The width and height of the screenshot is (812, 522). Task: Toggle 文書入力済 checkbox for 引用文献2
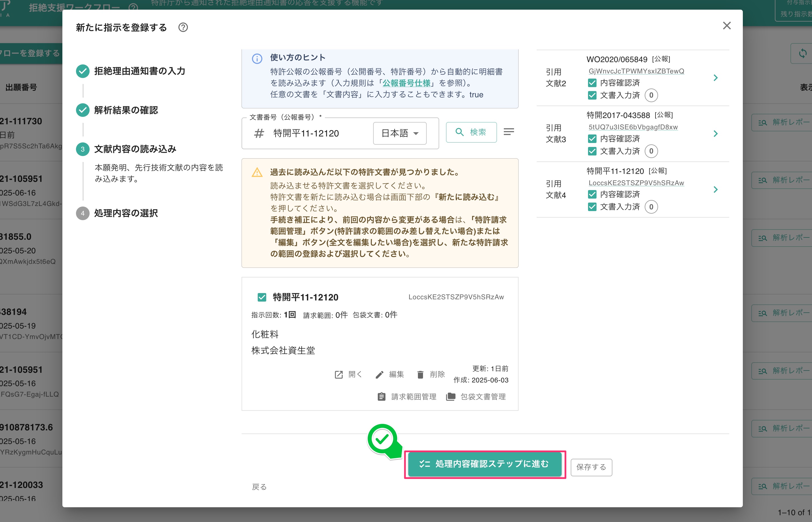592,95
